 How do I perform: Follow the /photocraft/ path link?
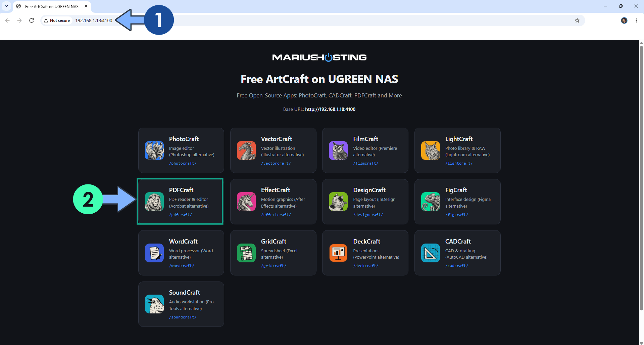point(183,163)
